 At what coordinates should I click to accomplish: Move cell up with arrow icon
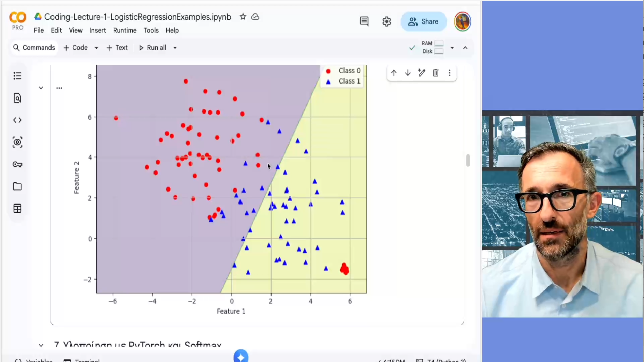tap(394, 73)
